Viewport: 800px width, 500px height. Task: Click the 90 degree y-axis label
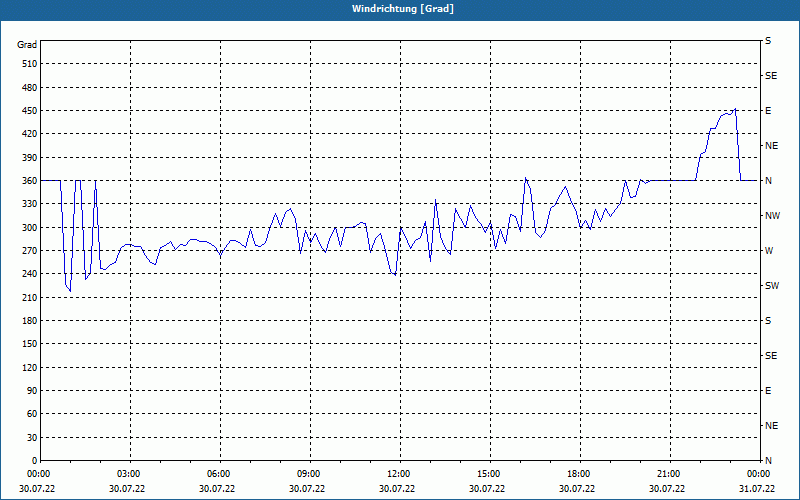click(32, 390)
